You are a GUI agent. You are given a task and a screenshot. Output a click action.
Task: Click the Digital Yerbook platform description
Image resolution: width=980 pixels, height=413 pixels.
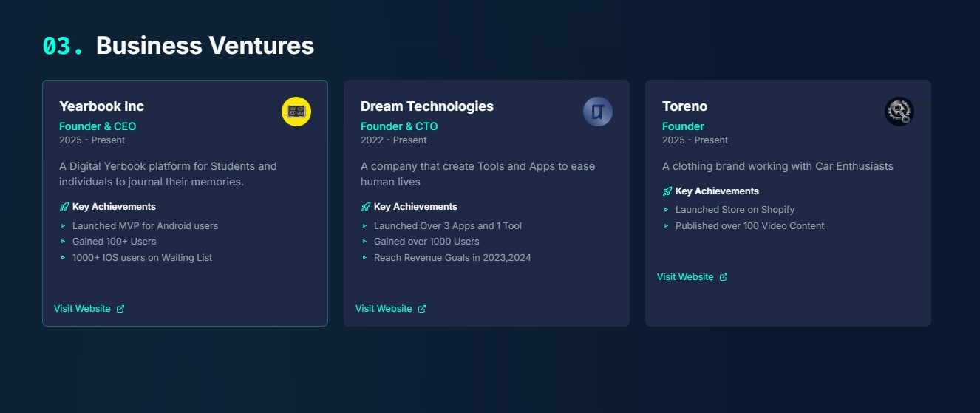169,174
